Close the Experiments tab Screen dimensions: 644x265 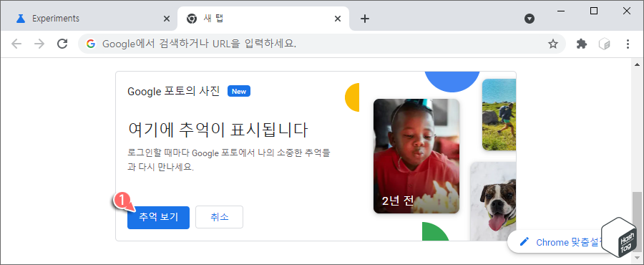pyautogui.click(x=166, y=19)
